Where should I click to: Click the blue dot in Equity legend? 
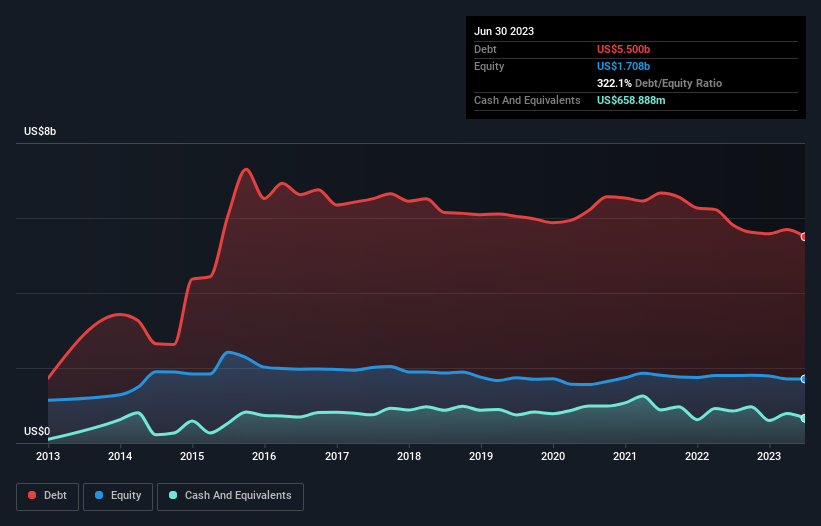[x=99, y=495]
